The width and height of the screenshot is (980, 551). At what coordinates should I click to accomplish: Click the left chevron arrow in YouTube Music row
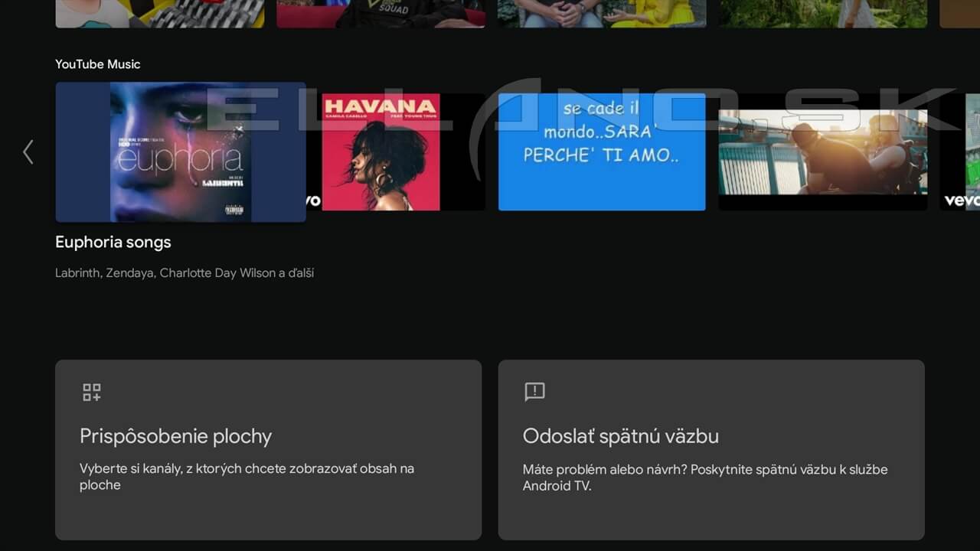point(28,152)
